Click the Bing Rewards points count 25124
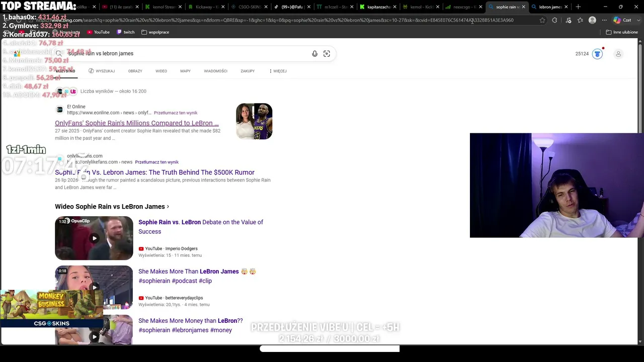The image size is (644, 362). pos(582,54)
